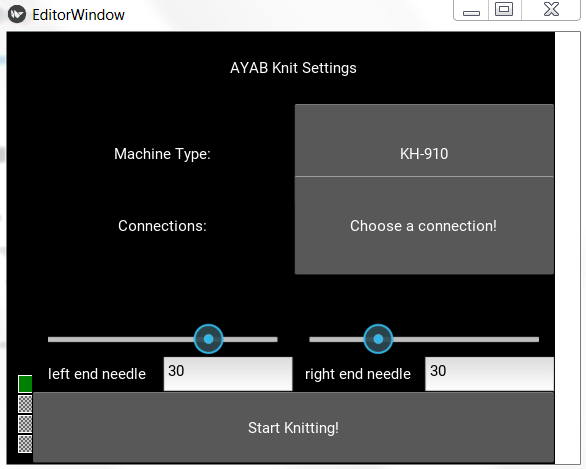
Task: Click the green status square indicator
Action: [25, 384]
